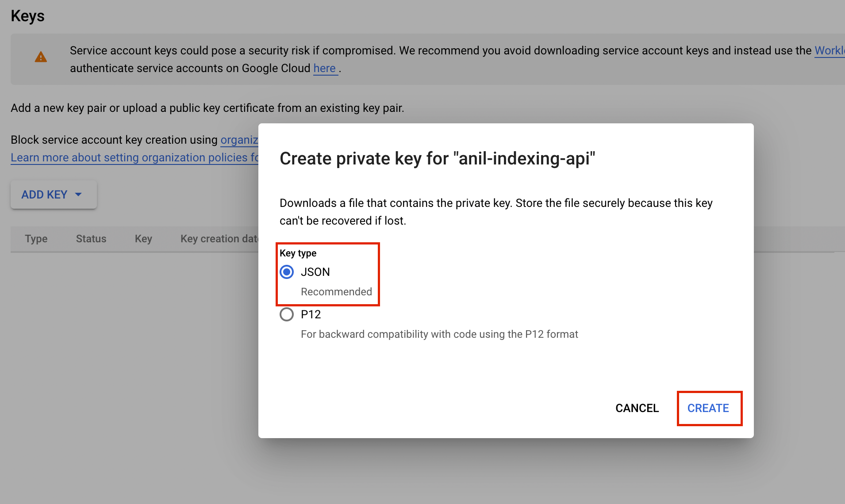Click the Key column header
The width and height of the screenshot is (845, 504).
[x=143, y=239]
